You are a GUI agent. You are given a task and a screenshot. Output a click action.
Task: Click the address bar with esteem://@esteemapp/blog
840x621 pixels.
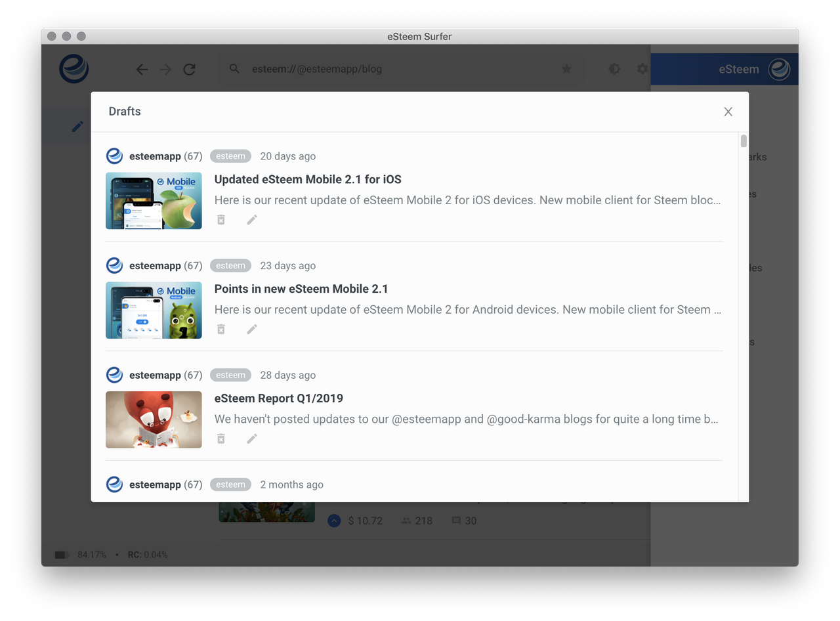[x=394, y=69]
